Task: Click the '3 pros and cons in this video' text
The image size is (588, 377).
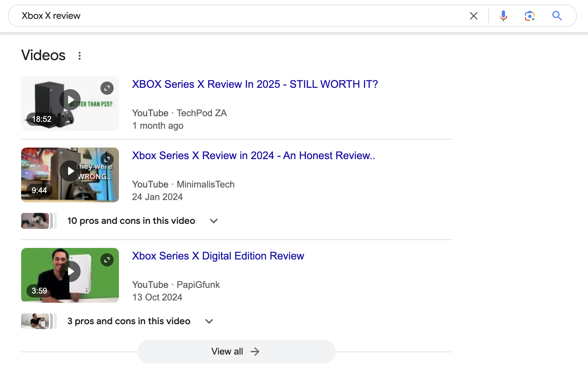Action: (129, 321)
